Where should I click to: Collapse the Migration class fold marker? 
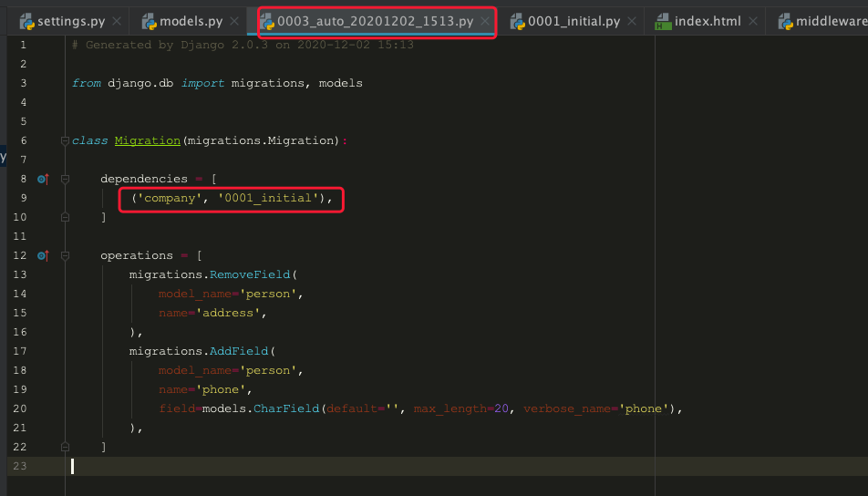(65, 140)
